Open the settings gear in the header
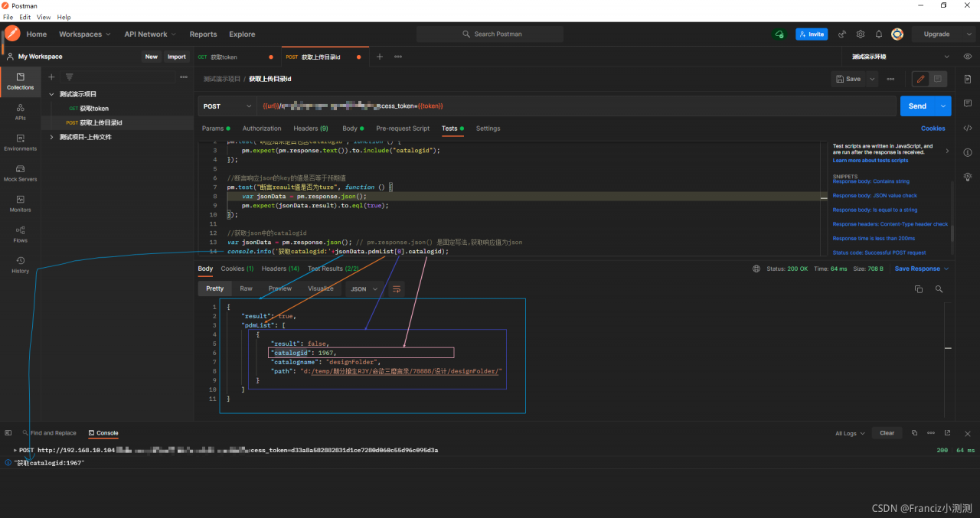980x518 pixels. 861,34
